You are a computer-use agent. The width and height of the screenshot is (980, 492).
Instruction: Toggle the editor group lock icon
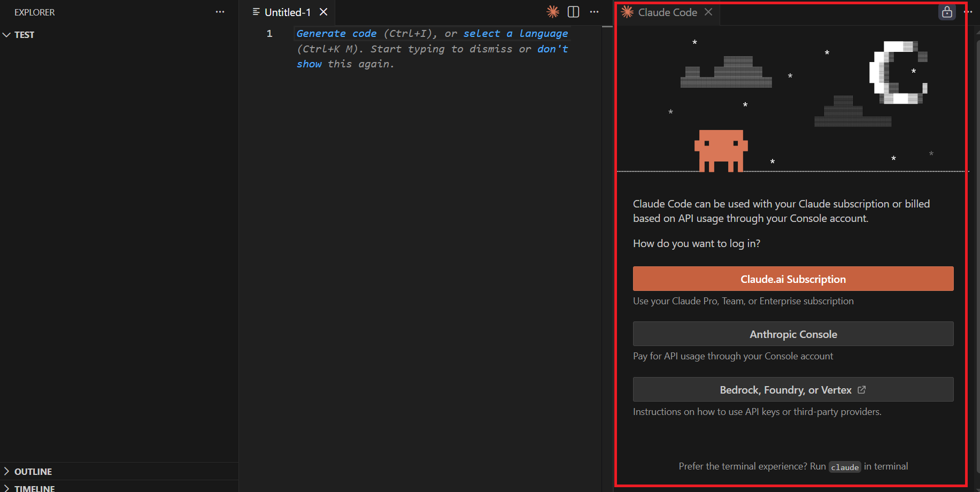point(947,12)
